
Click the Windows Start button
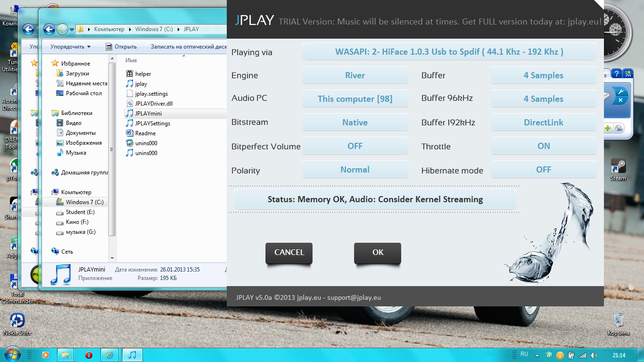tap(11, 354)
